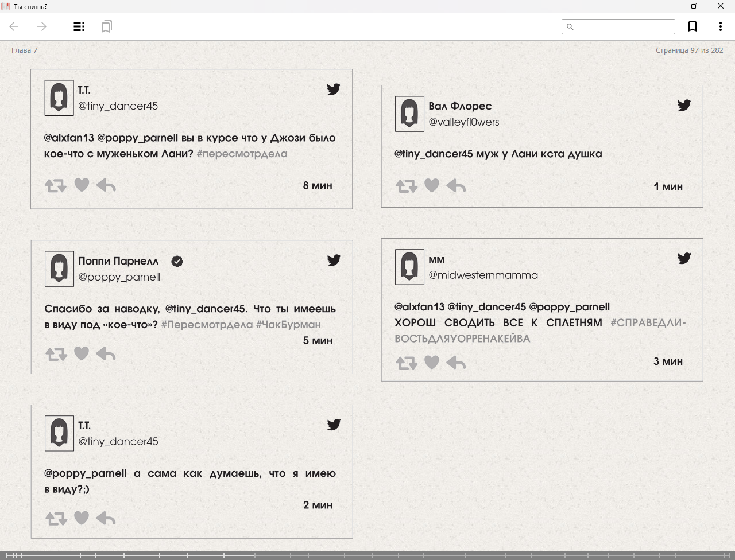The image size is (735, 560).
Task: Click the back navigation arrow
Action: click(14, 26)
